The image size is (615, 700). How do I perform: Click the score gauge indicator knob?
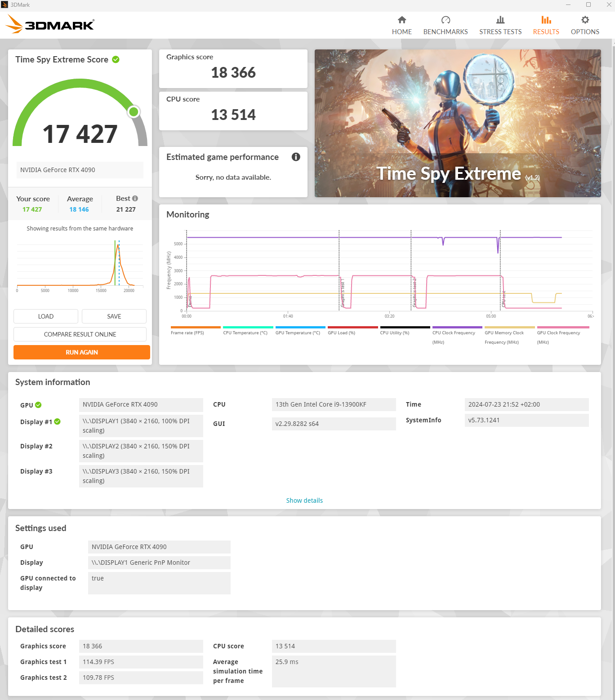[x=134, y=111]
